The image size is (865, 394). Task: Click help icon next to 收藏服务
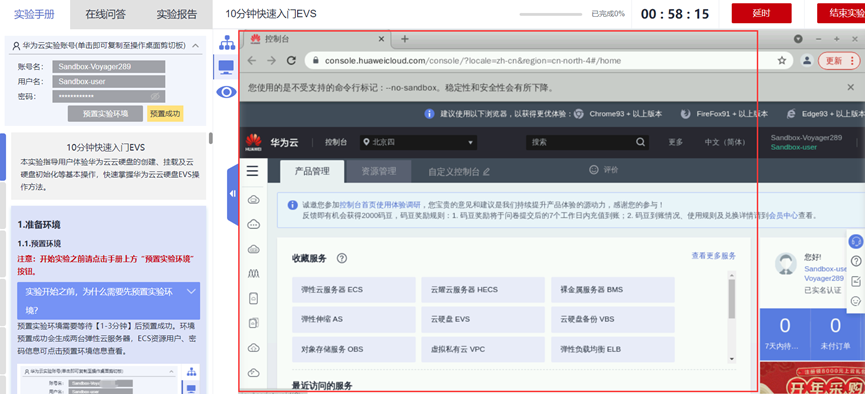pyautogui.click(x=341, y=258)
